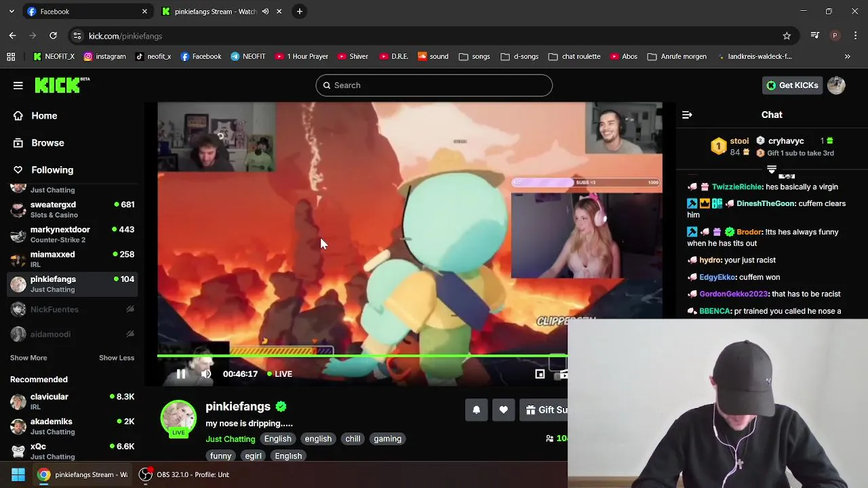Mute the stream volume icon
The image size is (868, 488).
point(206,374)
